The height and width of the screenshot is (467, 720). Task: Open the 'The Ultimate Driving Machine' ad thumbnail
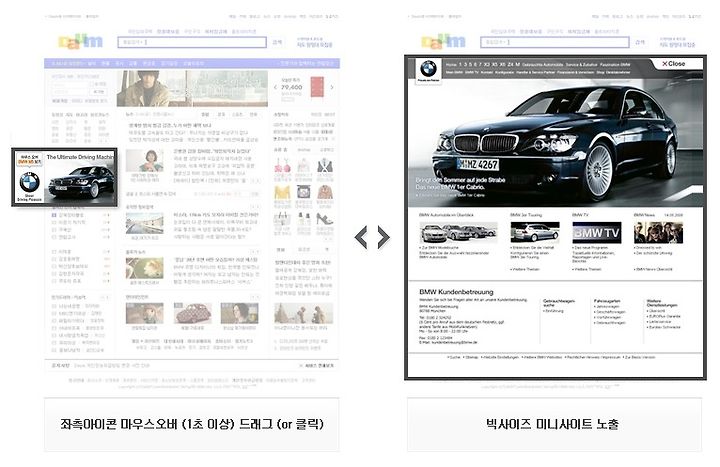64,177
